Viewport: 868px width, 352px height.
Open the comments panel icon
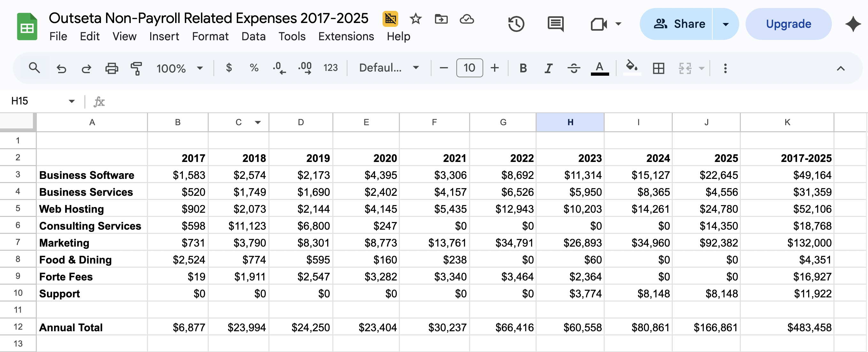pyautogui.click(x=555, y=24)
